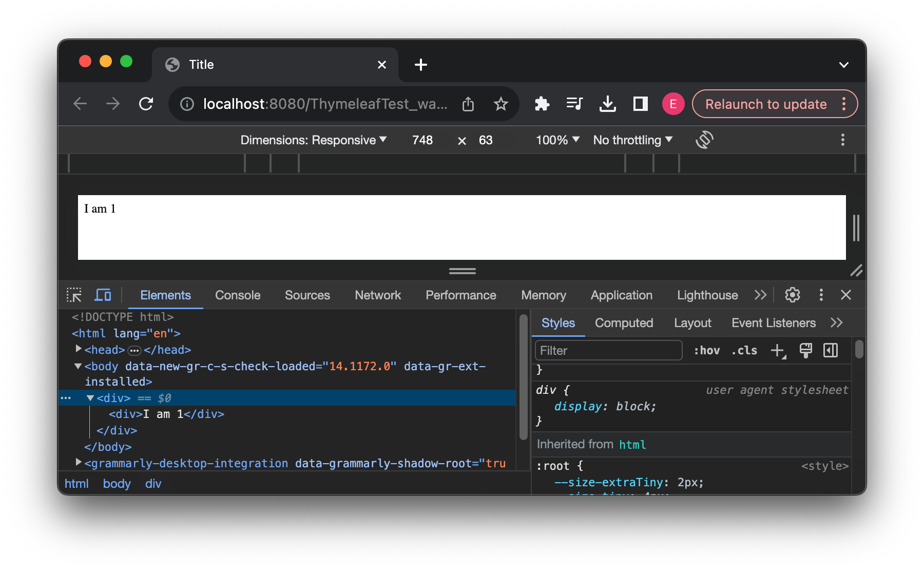Expand the head element in DOM tree
Viewport: 924px width, 571px height.
pos(78,349)
